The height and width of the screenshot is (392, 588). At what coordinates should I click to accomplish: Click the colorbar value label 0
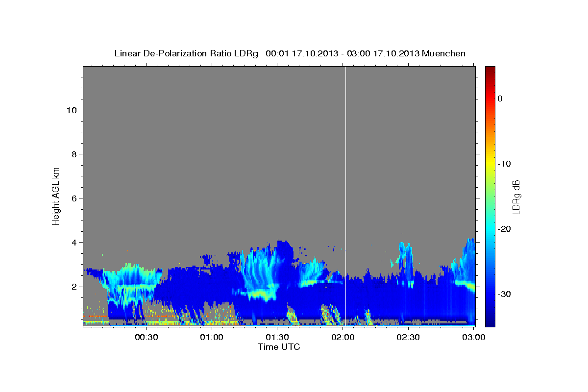[500, 98]
